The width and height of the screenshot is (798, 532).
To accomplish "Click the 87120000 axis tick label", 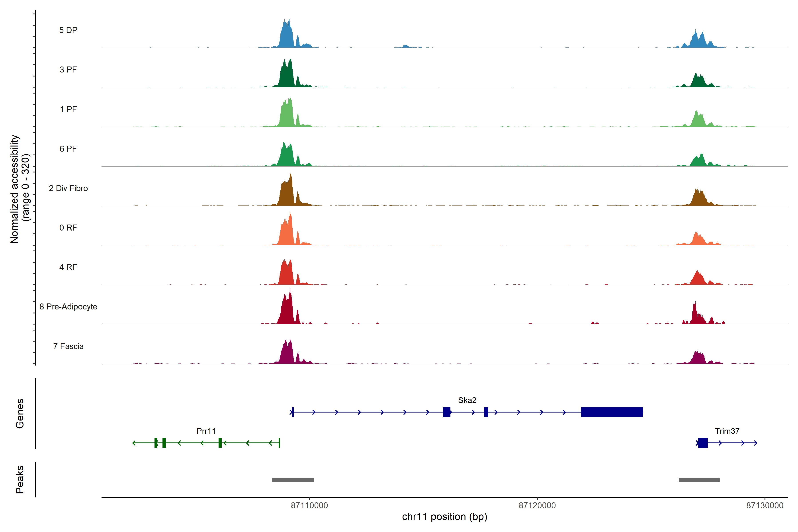I will (x=537, y=506).
